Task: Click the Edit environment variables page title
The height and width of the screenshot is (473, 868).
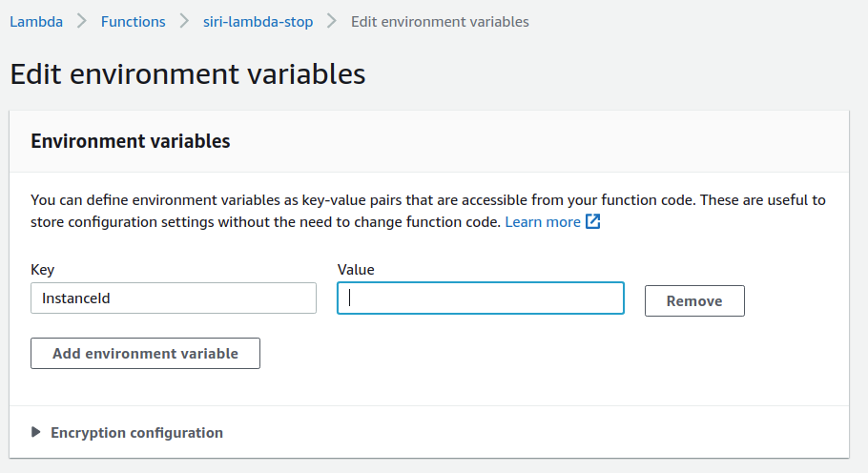Action: (188, 74)
